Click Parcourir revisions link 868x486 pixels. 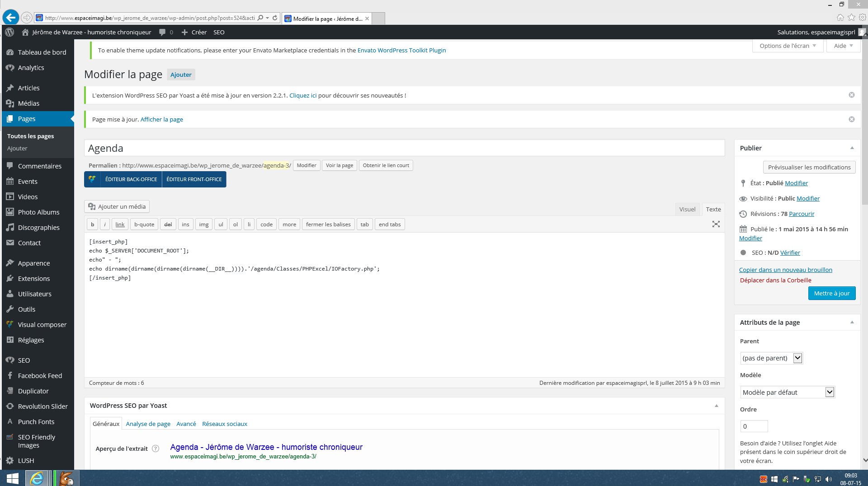(802, 214)
